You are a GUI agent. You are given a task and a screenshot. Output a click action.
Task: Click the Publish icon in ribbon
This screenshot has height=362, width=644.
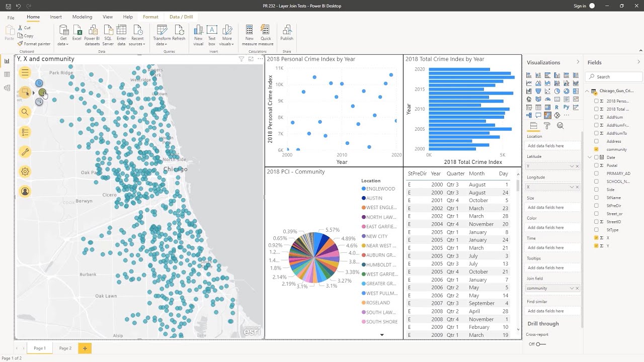[287, 33]
